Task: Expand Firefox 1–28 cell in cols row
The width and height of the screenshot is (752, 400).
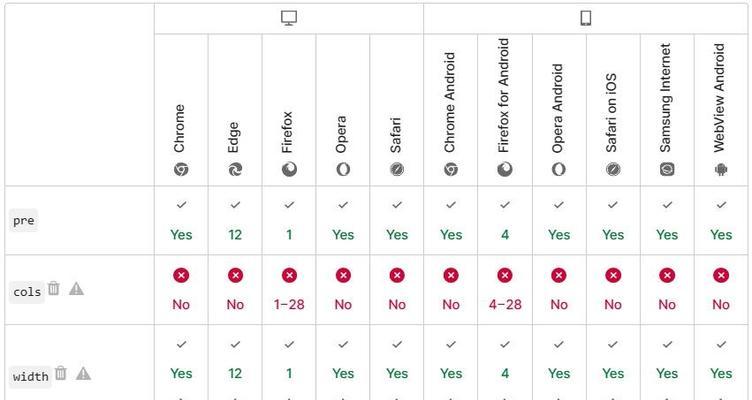Action: coord(289,290)
